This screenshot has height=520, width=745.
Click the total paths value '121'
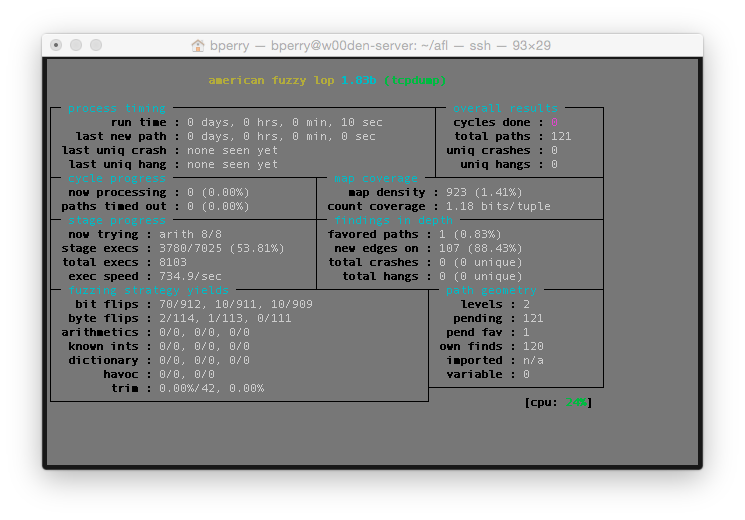561,136
